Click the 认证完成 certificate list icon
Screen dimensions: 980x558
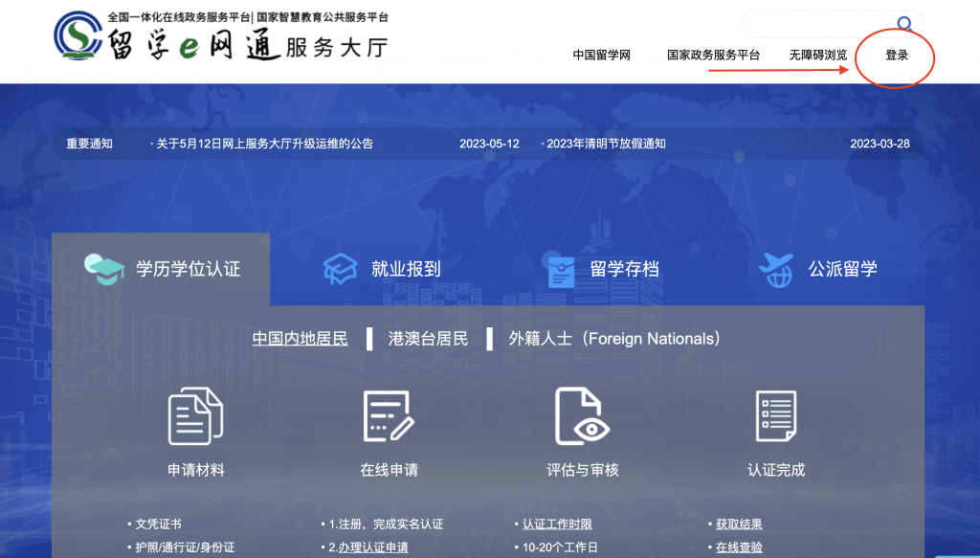coord(775,416)
